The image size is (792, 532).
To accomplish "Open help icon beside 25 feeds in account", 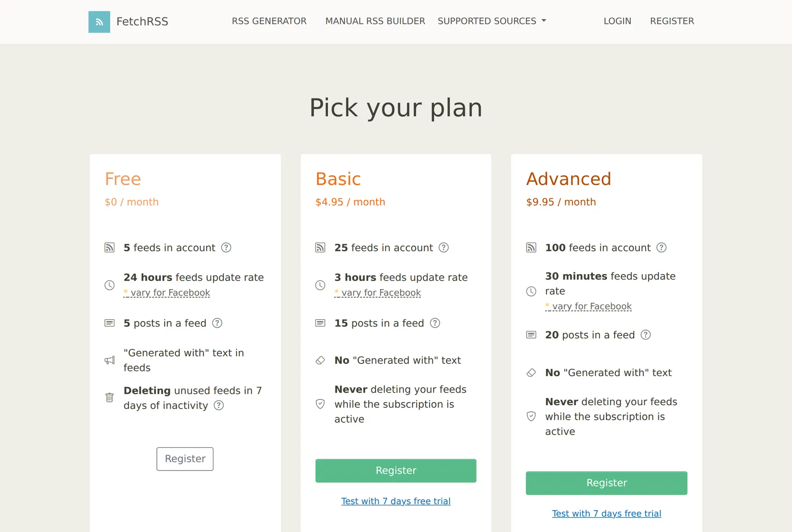I will [444, 247].
